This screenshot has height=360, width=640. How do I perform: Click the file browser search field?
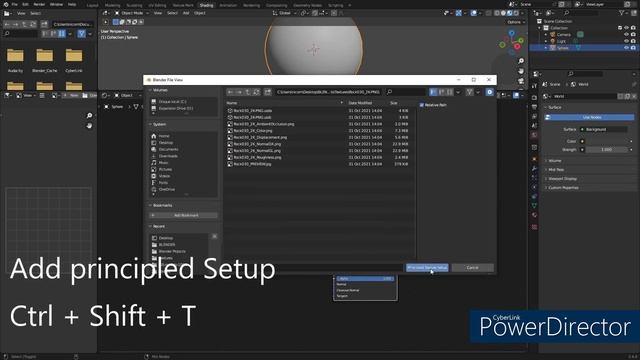[405, 92]
